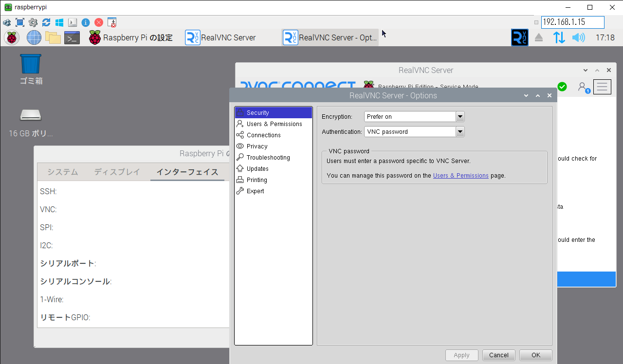623x364 pixels.
Task: Open Users & Permissions page in sidebar
Action: tap(274, 124)
